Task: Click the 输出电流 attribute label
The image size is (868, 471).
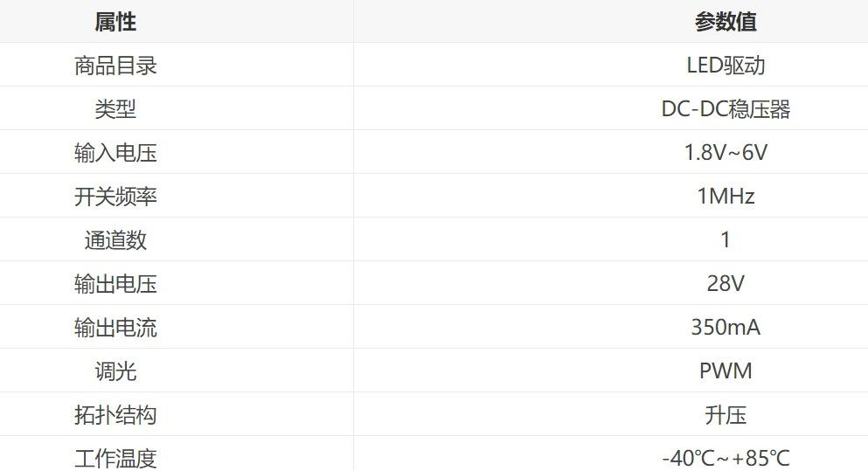Action: click(x=115, y=328)
